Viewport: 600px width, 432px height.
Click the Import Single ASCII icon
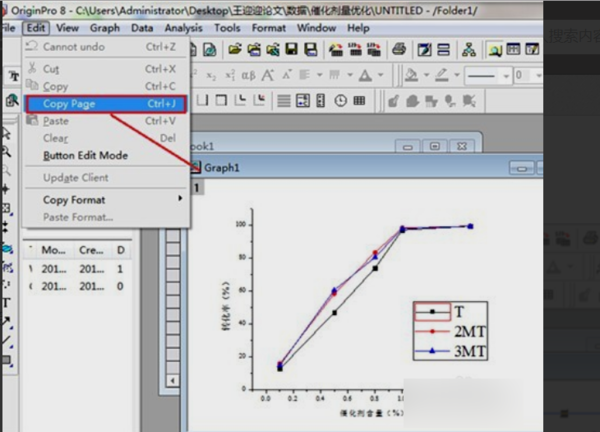tap(355, 49)
